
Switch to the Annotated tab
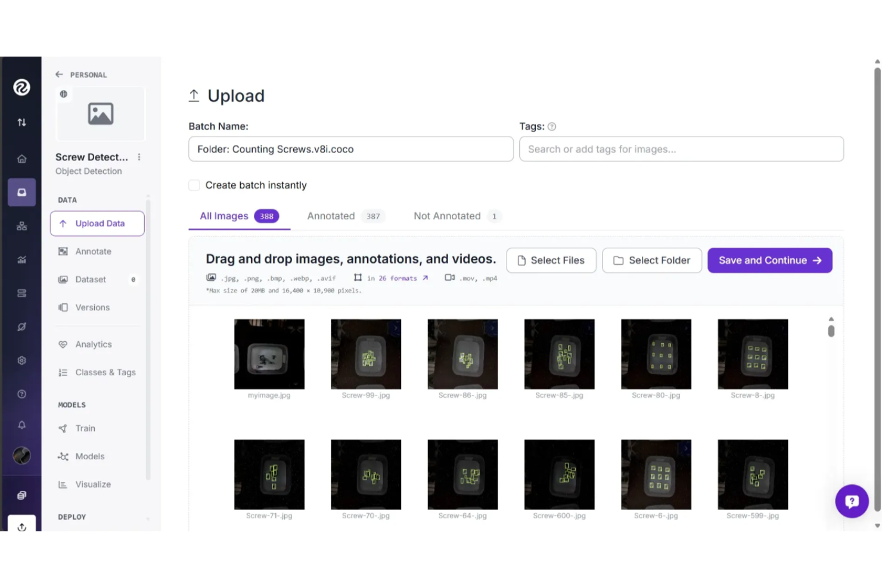tap(331, 216)
